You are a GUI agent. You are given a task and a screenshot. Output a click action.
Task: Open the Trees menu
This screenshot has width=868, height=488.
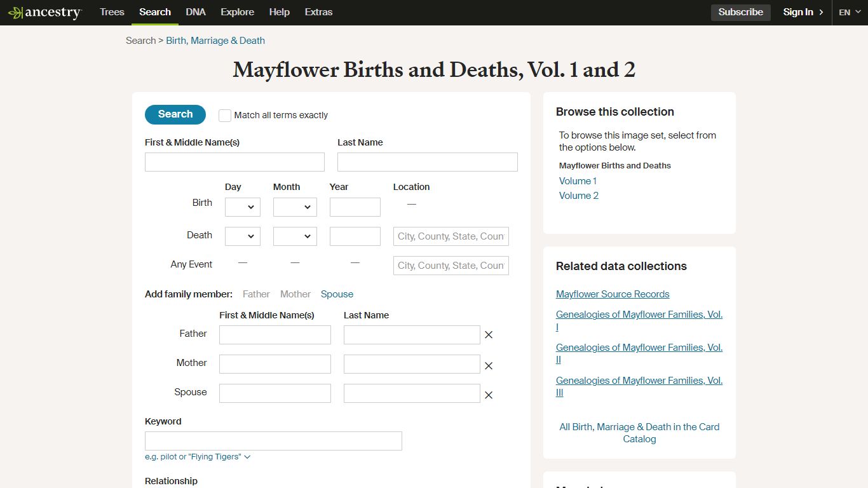112,12
